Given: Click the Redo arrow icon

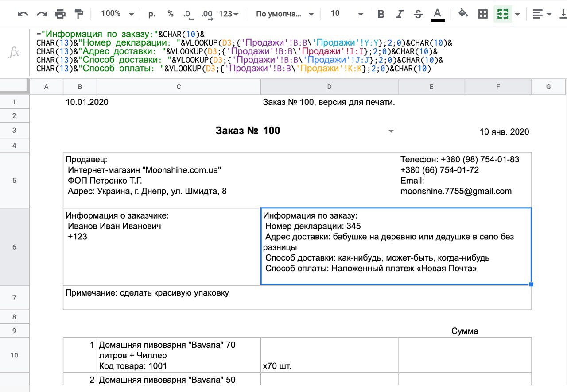Looking at the screenshot, I should tap(42, 14).
